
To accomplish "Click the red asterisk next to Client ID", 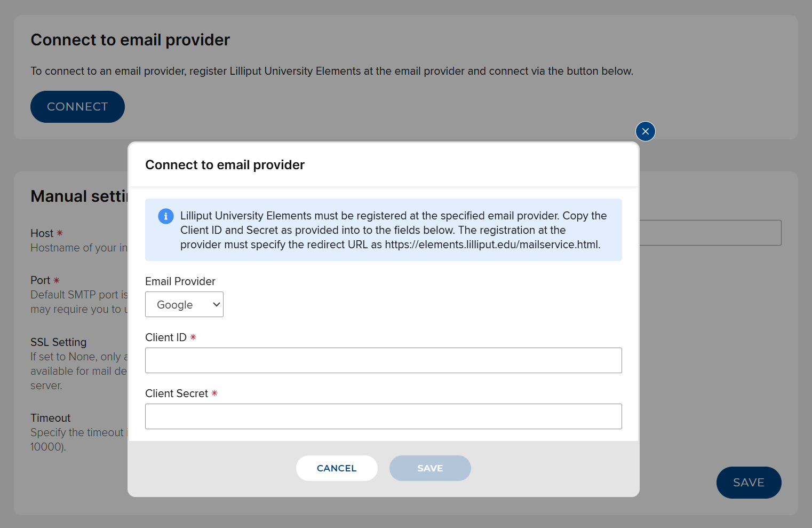I will tap(193, 337).
